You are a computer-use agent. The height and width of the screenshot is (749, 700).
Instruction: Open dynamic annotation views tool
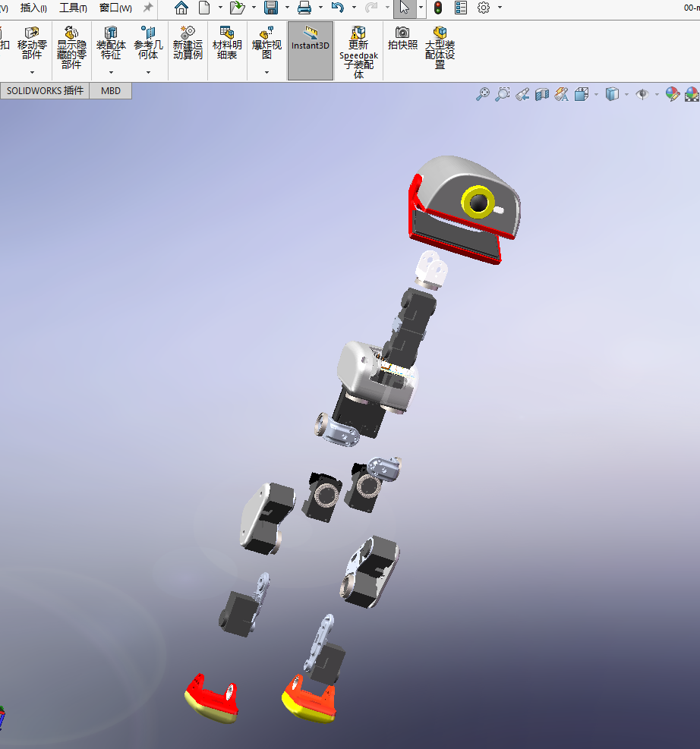click(561, 94)
